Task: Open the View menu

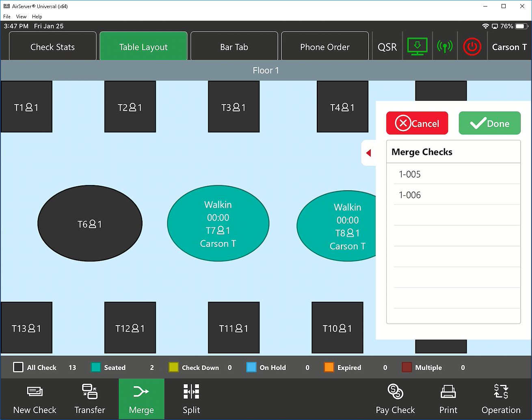Action: click(21, 17)
